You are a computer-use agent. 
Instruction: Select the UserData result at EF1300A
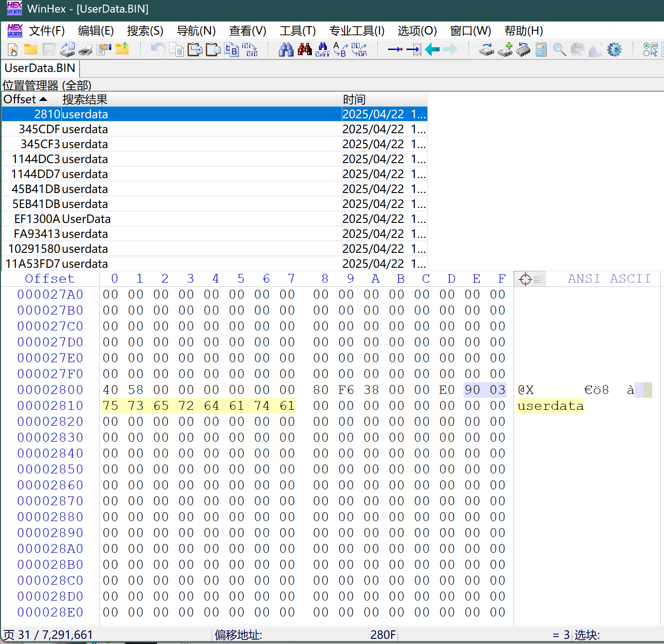coord(214,219)
